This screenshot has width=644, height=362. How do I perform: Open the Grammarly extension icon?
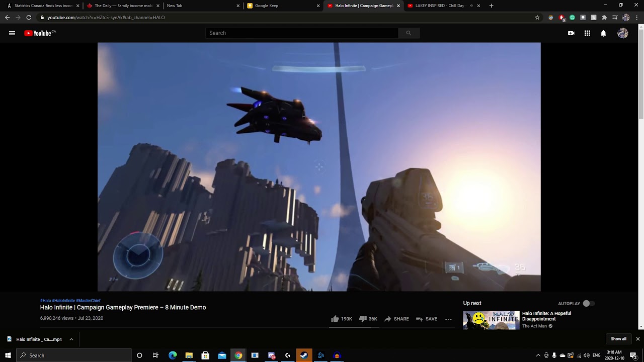[573, 17]
